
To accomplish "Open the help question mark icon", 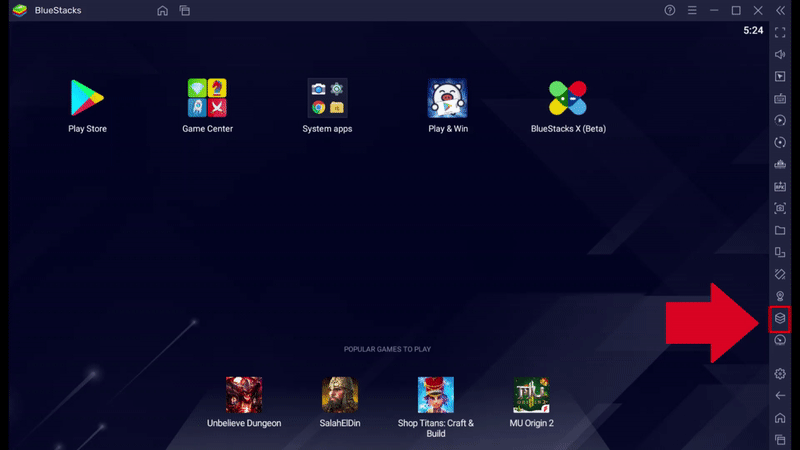I will [669, 10].
